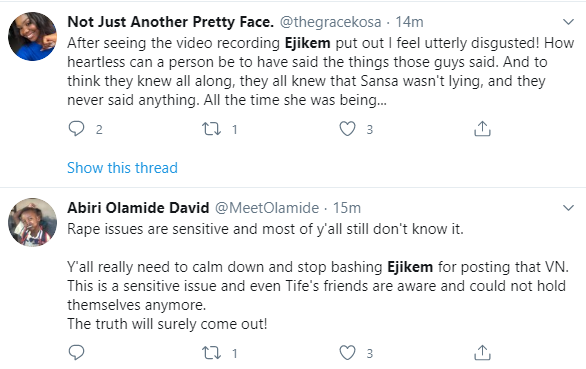Reply to Abiri Olamide David's tweet
Screen dimensions: 586x369
point(77,353)
